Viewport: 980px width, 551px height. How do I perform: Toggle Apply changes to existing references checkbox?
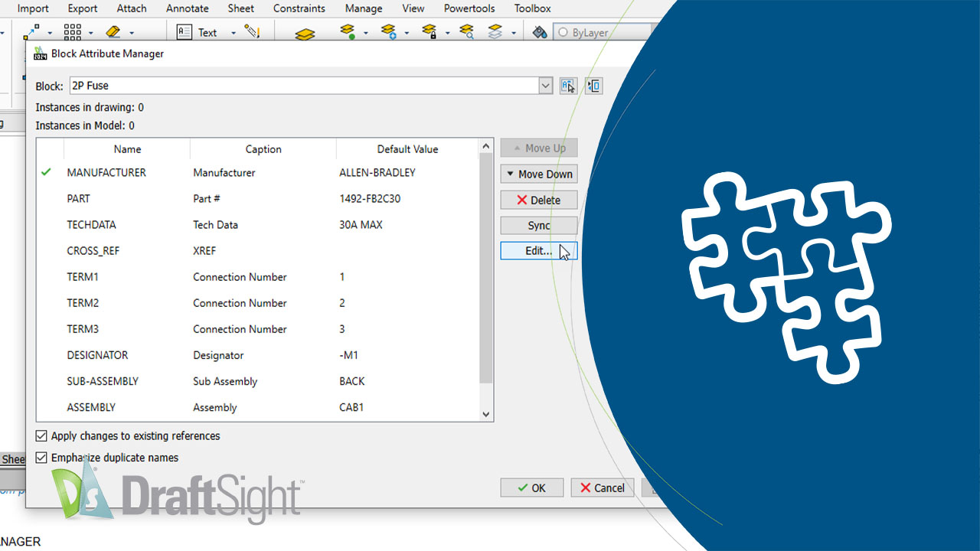click(41, 436)
